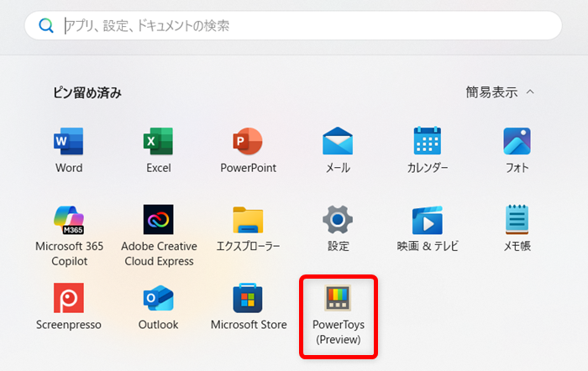Open エクスプローラー file manager
588x371 pixels.
click(x=248, y=228)
